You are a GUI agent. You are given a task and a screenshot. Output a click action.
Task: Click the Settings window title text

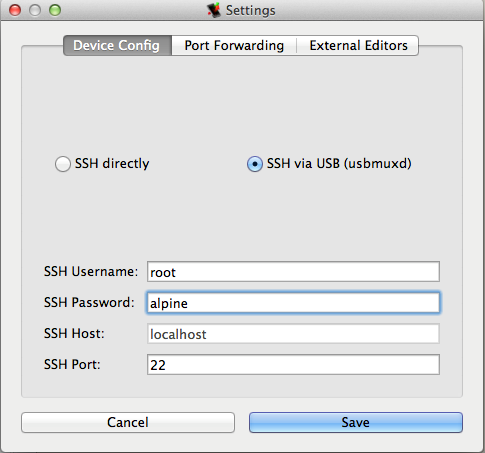(x=251, y=11)
